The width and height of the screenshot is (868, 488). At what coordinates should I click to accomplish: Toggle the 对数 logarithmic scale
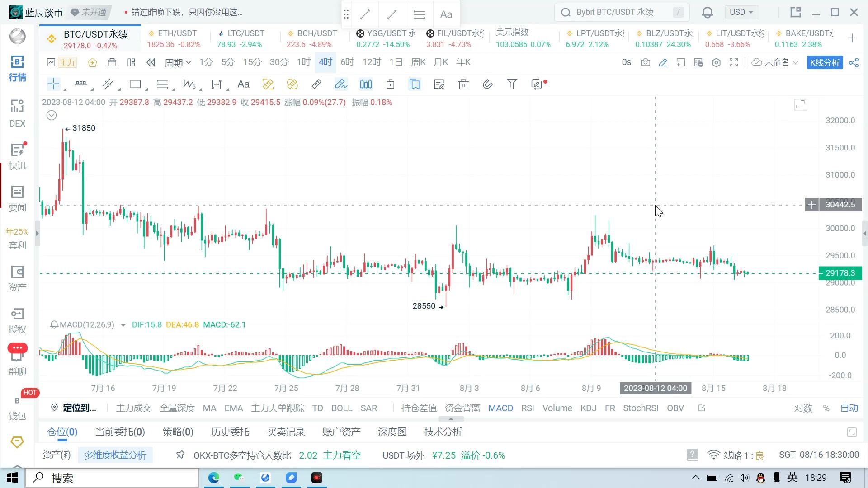click(x=803, y=408)
